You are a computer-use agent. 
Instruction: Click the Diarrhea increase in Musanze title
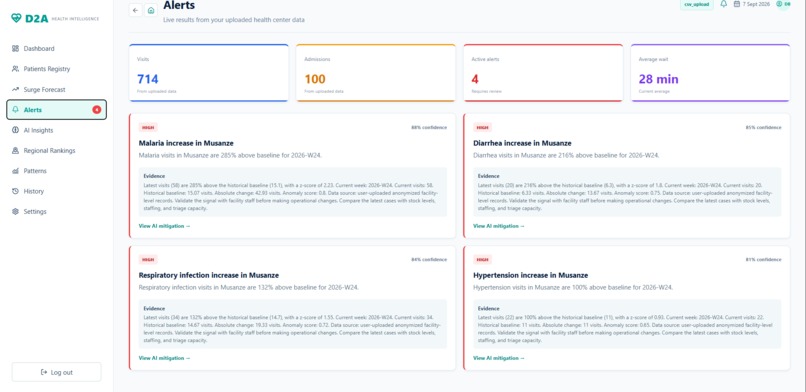pos(522,143)
